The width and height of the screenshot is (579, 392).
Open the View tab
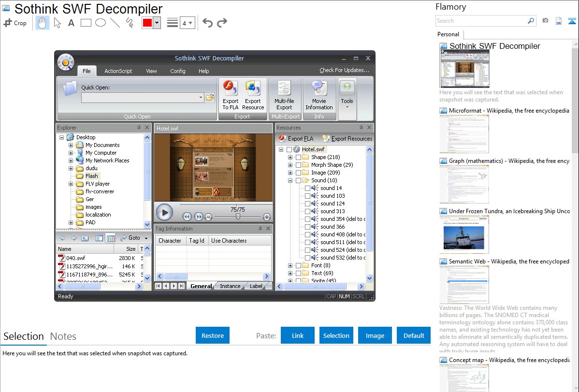tap(151, 71)
